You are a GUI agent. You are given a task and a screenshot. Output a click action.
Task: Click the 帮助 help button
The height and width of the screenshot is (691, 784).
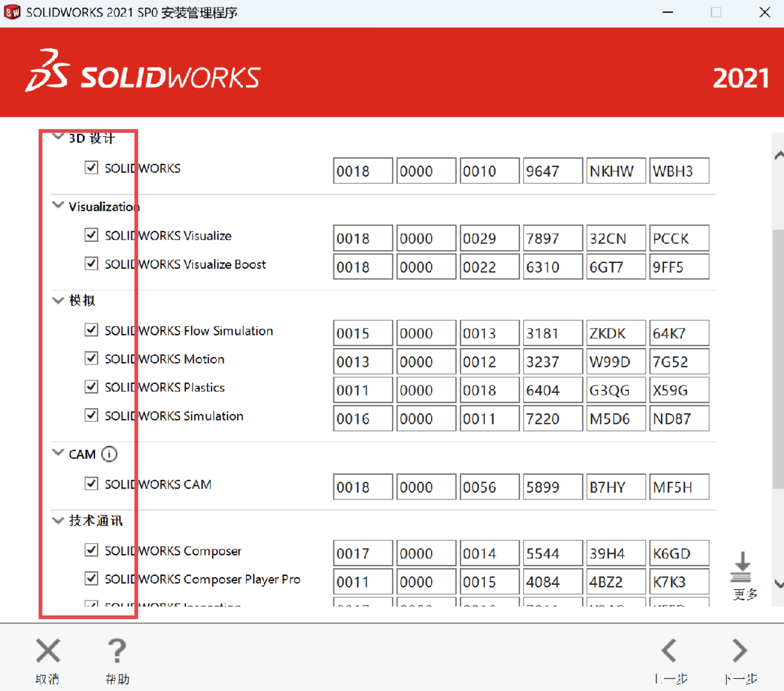click(x=117, y=660)
